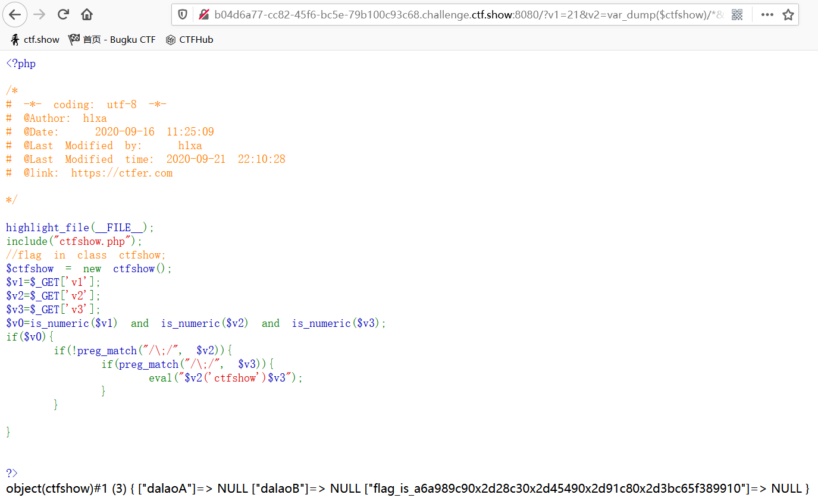The height and width of the screenshot is (504, 818).
Task: Click the 'coding: utf-8' comment line
Action: (x=86, y=105)
